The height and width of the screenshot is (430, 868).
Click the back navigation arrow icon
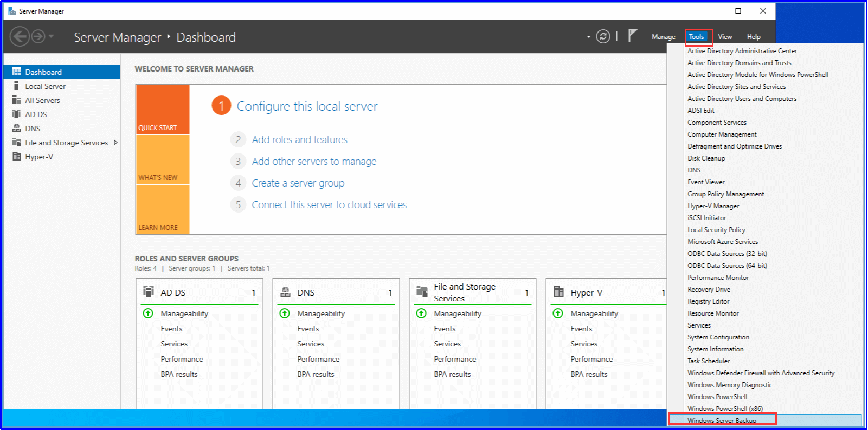point(20,37)
